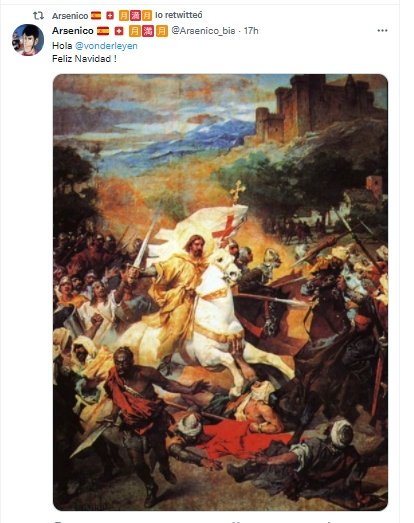Click the red kanji emoji in the author line
The image size is (414, 523).
[x=148, y=31]
